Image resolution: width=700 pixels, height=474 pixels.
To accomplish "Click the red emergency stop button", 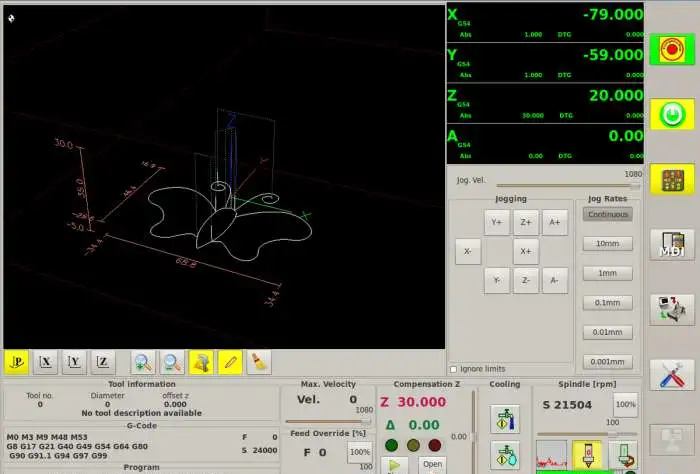I will 672,50.
